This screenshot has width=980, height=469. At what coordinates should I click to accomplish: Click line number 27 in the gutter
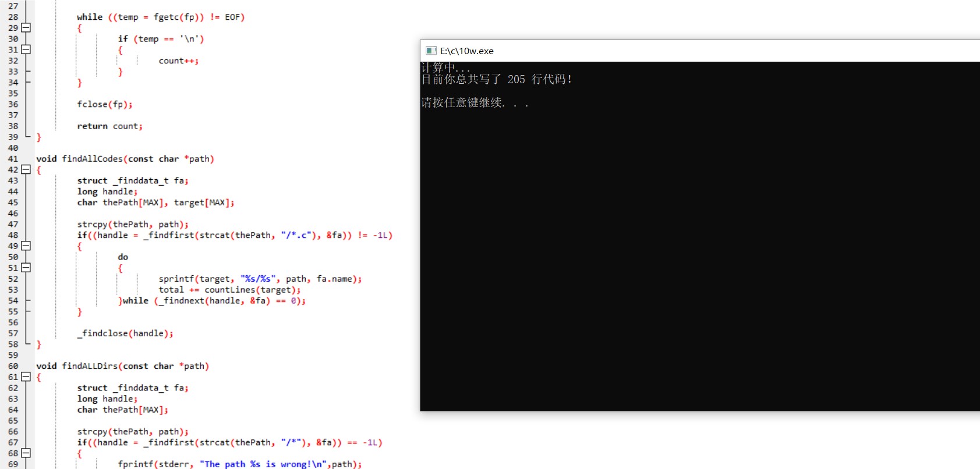coord(13,6)
